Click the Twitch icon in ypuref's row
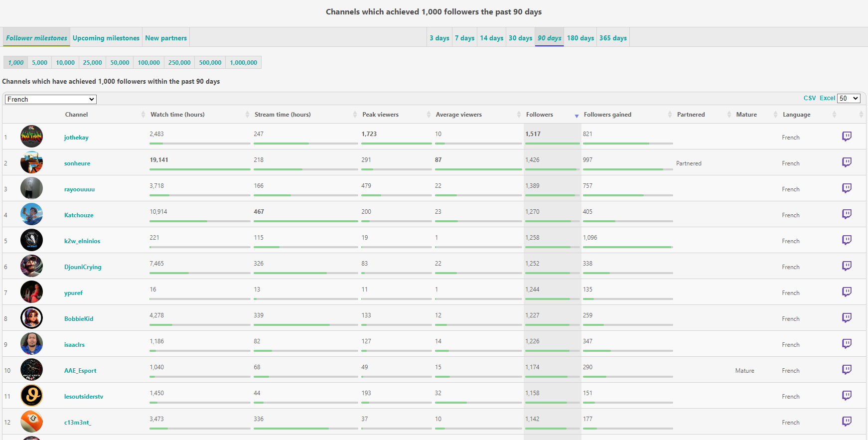The image size is (868, 440). pos(847,292)
